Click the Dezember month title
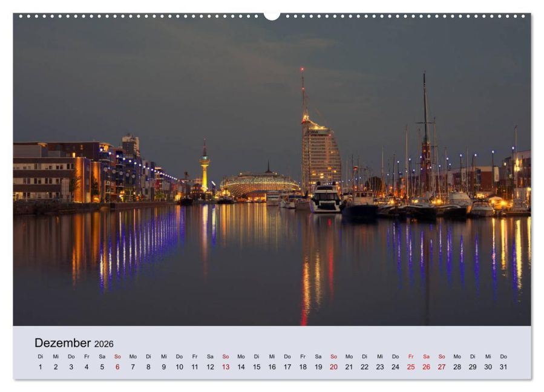The image size is (544, 392). tap(62, 343)
